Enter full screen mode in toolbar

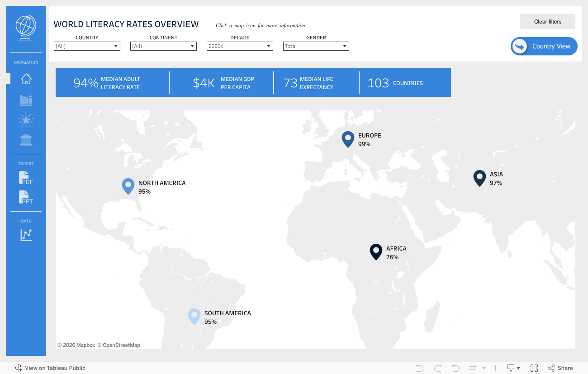click(x=534, y=368)
